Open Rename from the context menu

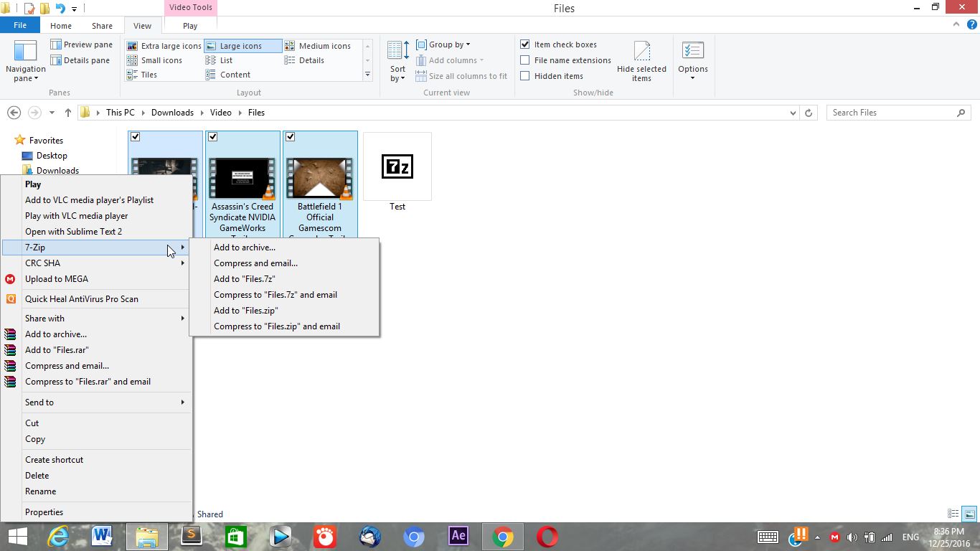pos(40,491)
